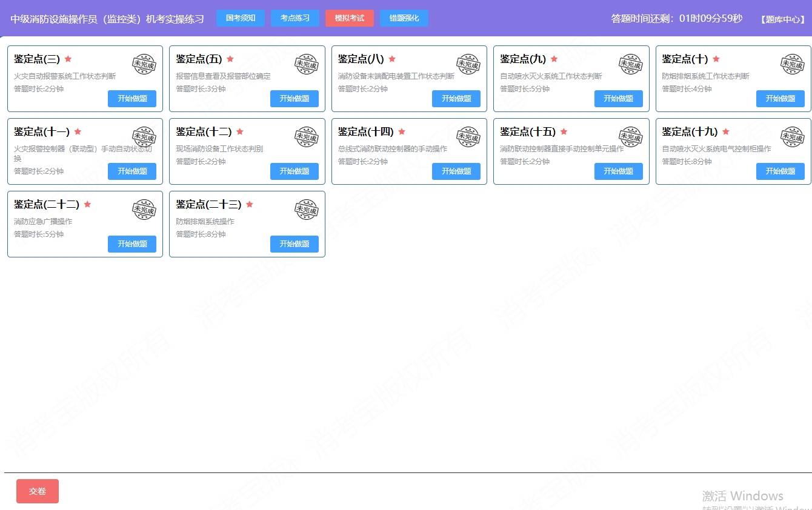Click 未完成 stamp on 鉴定点(十一) card
812x510 pixels.
click(x=144, y=137)
